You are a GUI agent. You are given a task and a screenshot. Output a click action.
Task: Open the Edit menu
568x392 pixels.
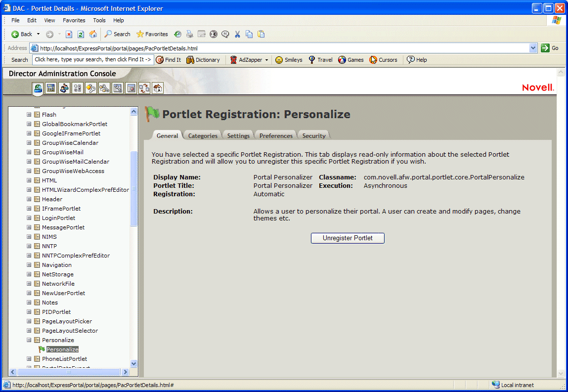(32, 20)
